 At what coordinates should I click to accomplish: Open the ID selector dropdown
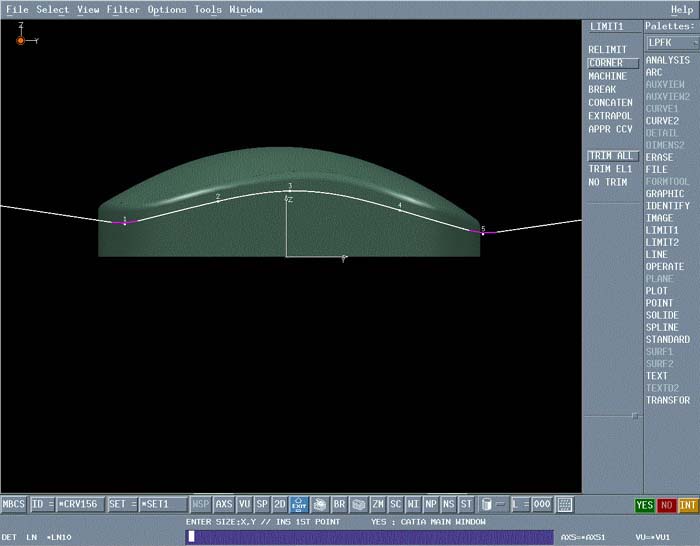(x=42, y=505)
